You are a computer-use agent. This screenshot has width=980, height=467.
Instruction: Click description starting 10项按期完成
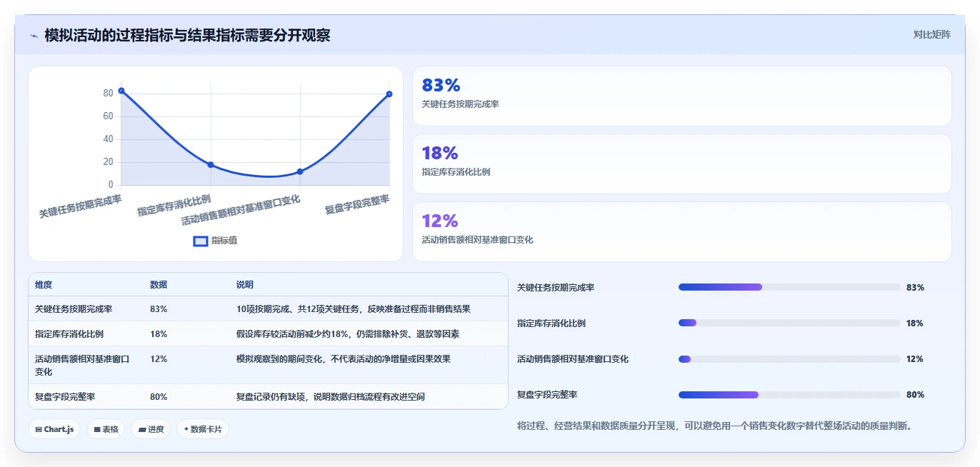click(353, 309)
